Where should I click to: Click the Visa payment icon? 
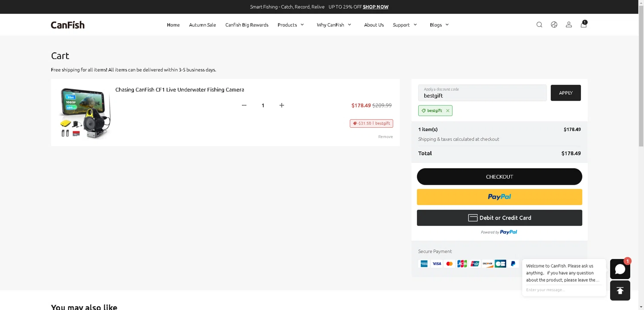click(x=437, y=264)
